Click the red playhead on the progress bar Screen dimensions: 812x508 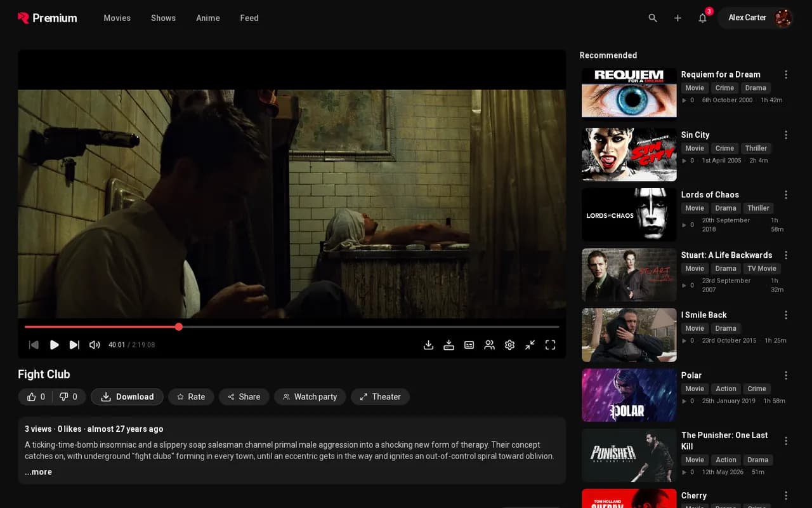179,327
